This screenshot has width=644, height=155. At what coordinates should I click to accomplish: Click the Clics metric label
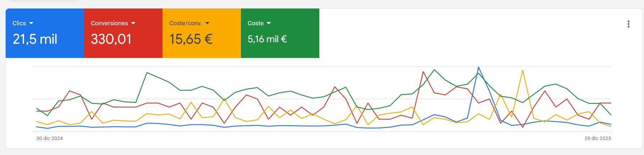tap(19, 23)
